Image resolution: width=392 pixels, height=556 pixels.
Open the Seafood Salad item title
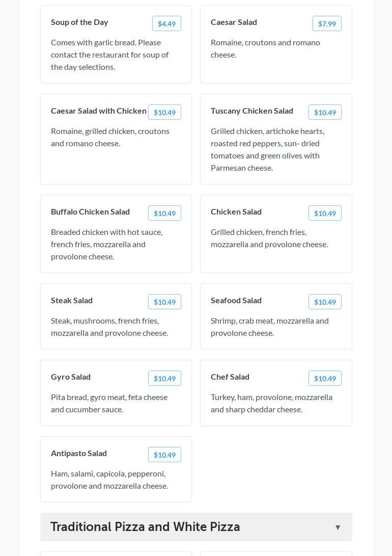pos(236,300)
